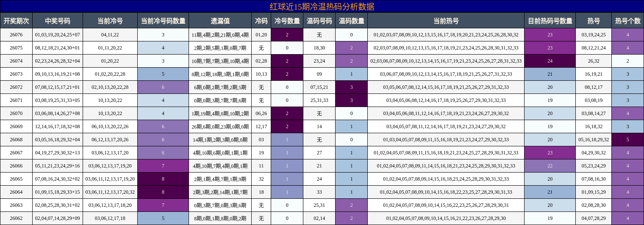
Task: Click cold code cell 06,26
Action: click(261, 113)
